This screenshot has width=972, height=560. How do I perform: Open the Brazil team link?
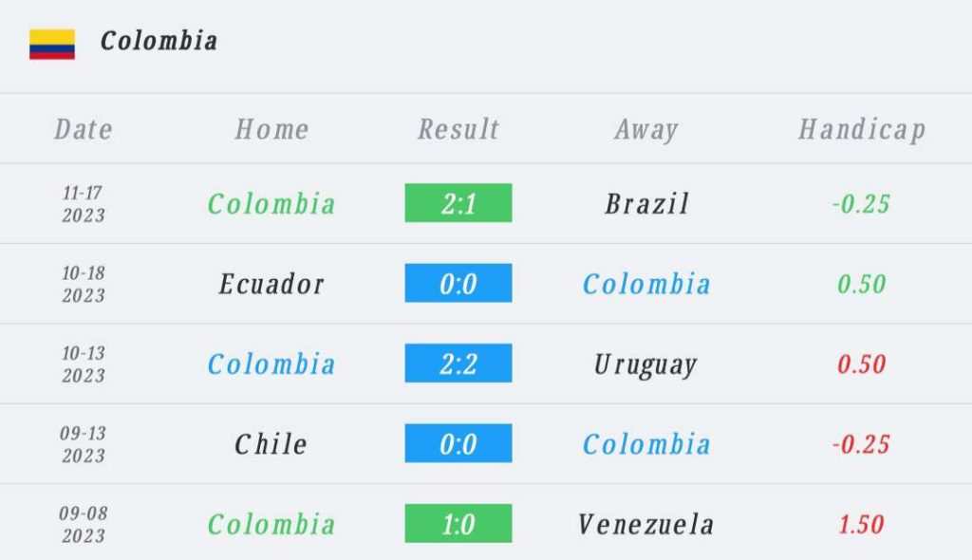coord(646,203)
